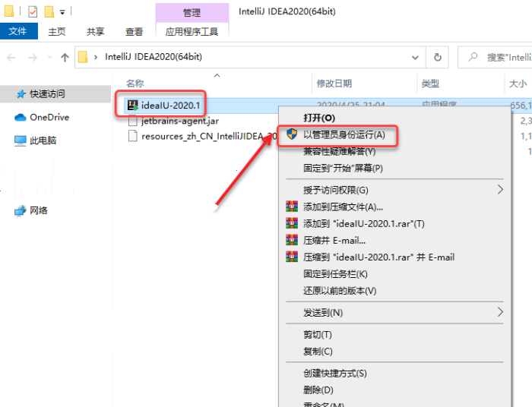
Task: Click the forward navigation arrow
Action: pyautogui.click(x=33, y=57)
